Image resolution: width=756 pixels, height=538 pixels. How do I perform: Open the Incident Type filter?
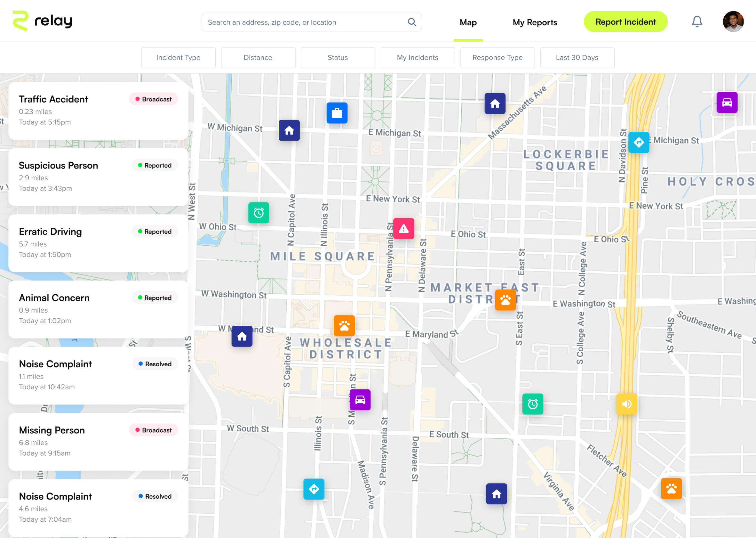[178, 58]
